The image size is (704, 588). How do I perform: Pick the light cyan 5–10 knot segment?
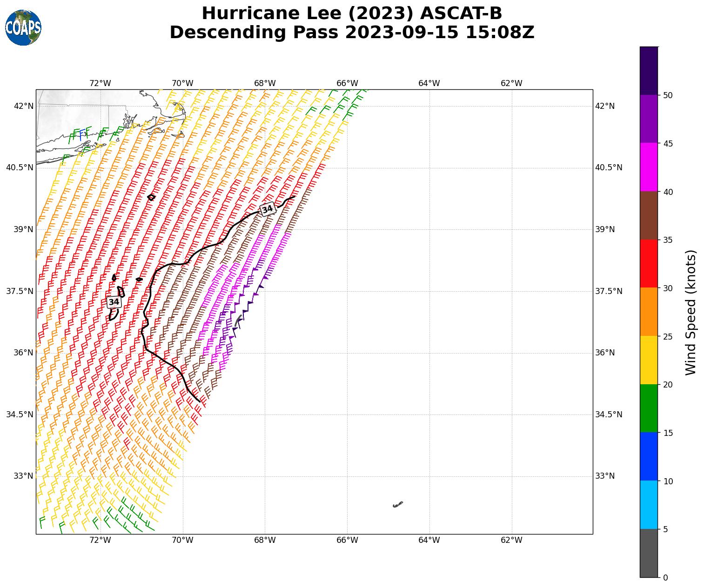649,505
